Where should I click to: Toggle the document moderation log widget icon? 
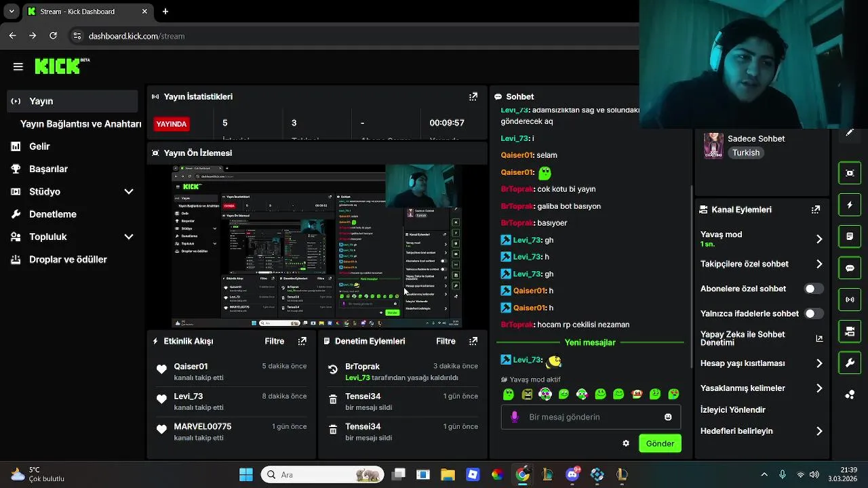[850, 237]
